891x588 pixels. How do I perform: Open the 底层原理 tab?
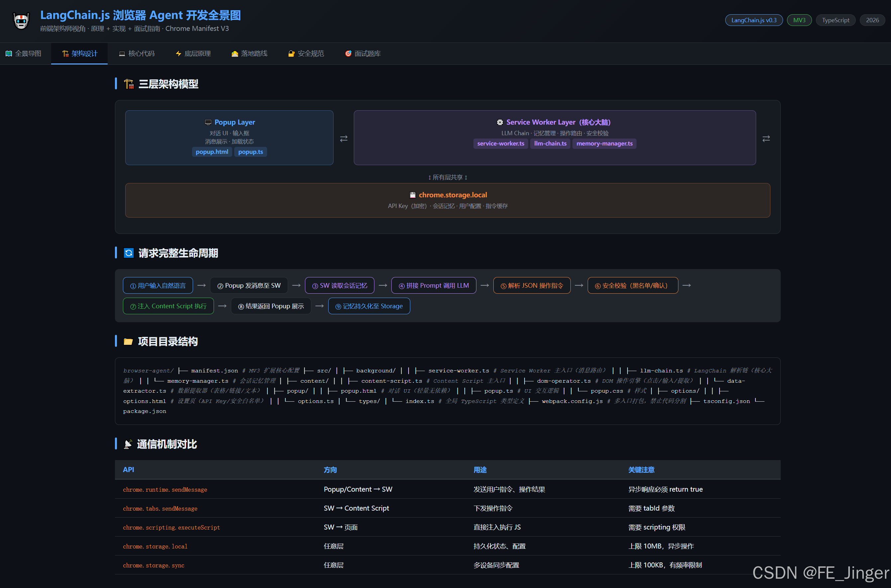(193, 53)
